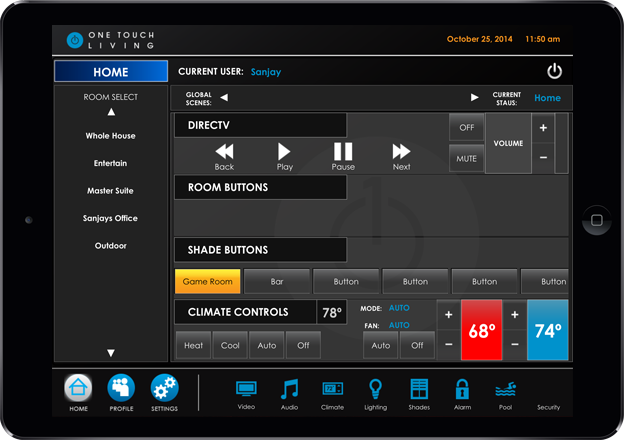The width and height of the screenshot is (624, 440).
Task: Open the Alarm padlock icon
Action: (462, 389)
